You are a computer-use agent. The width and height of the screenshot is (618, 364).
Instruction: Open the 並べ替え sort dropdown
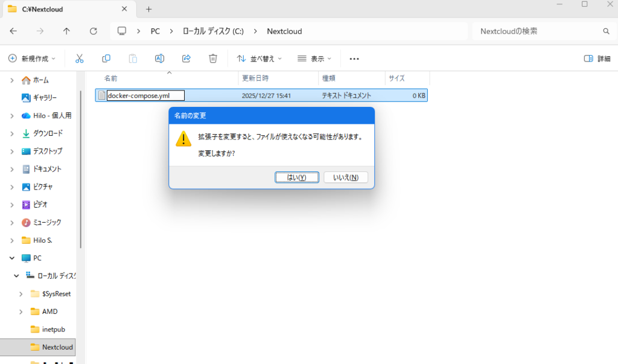pos(260,59)
